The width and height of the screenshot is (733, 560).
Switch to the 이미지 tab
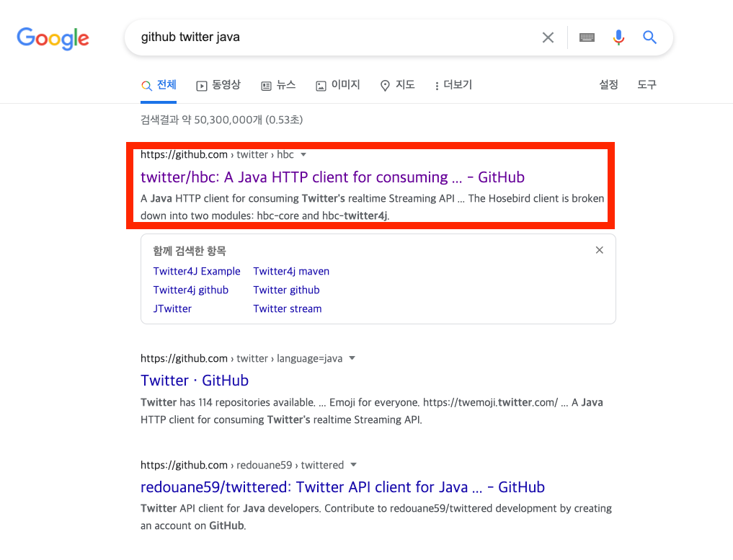point(338,85)
